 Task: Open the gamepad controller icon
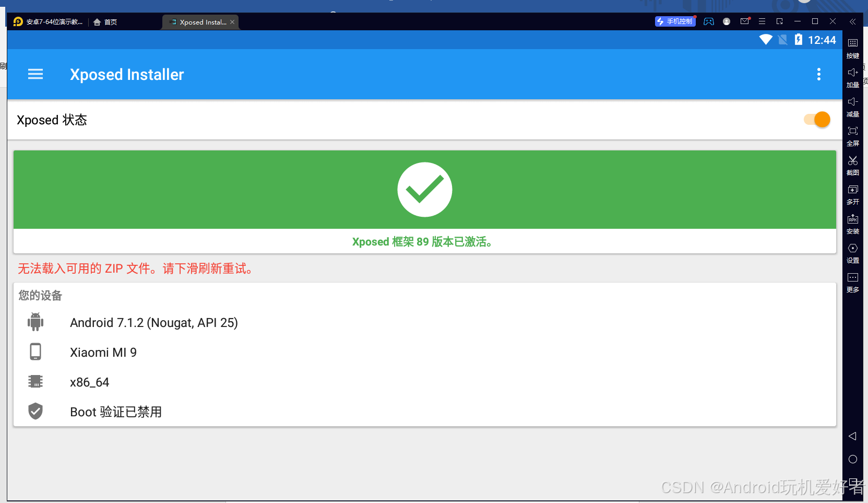tap(708, 21)
